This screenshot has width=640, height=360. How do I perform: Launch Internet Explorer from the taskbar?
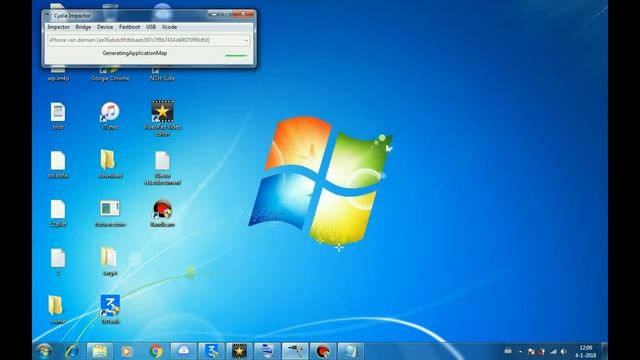point(72,351)
